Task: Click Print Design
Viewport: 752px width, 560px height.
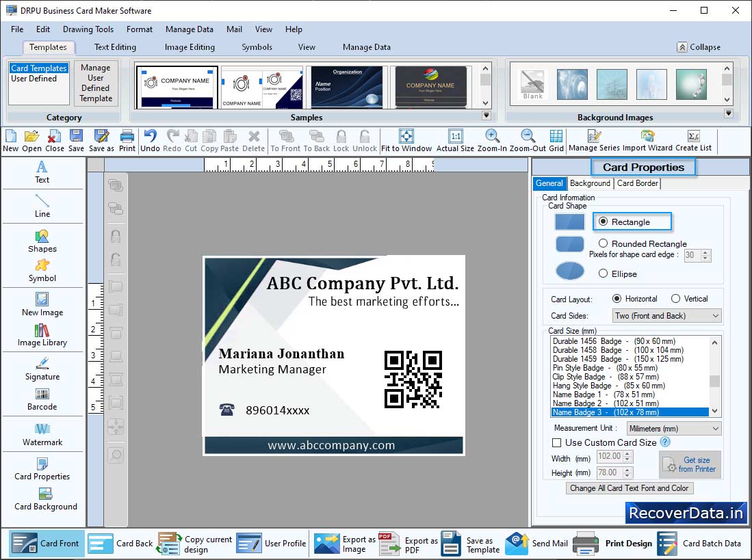Action: pyautogui.click(x=613, y=543)
